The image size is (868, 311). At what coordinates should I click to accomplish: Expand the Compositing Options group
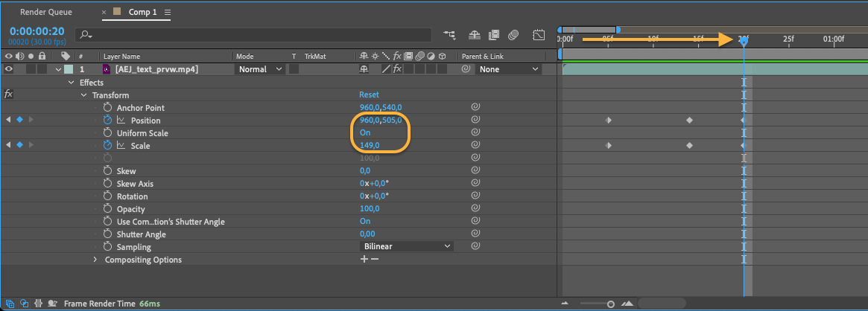click(95, 260)
